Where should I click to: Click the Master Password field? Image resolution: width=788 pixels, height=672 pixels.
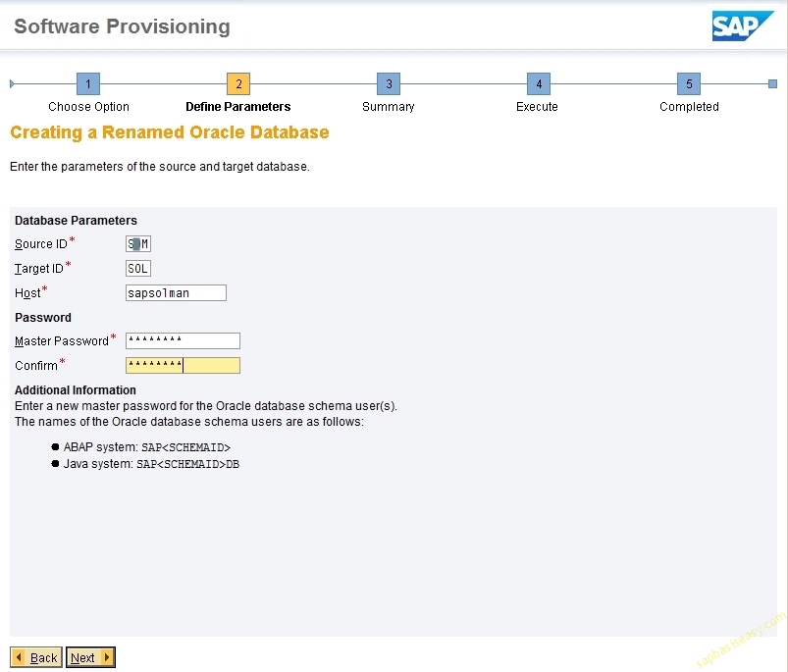(183, 341)
